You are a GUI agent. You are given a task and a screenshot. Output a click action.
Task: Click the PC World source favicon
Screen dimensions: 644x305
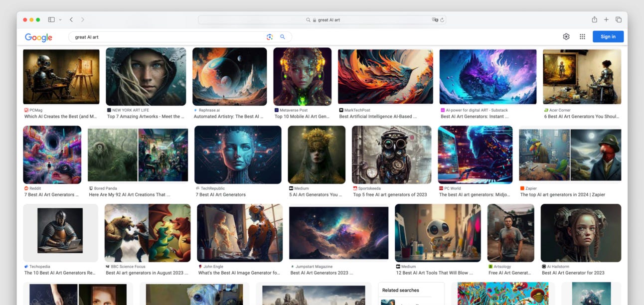click(441, 188)
